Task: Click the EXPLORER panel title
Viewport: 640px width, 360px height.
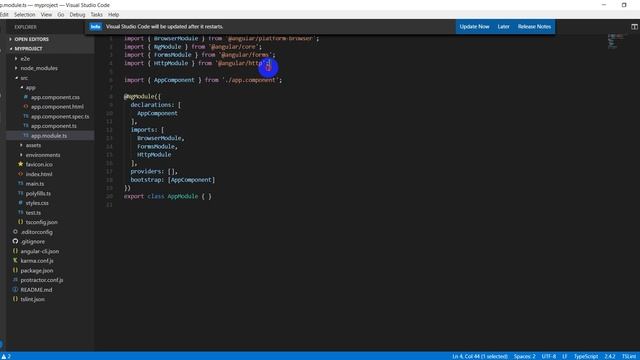Action: (x=25, y=27)
